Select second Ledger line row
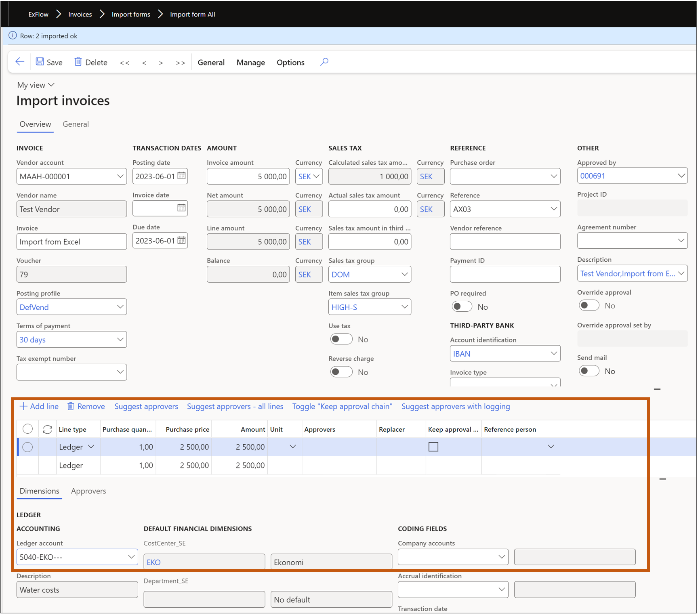This screenshot has width=700, height=615. tap(289, 466)
